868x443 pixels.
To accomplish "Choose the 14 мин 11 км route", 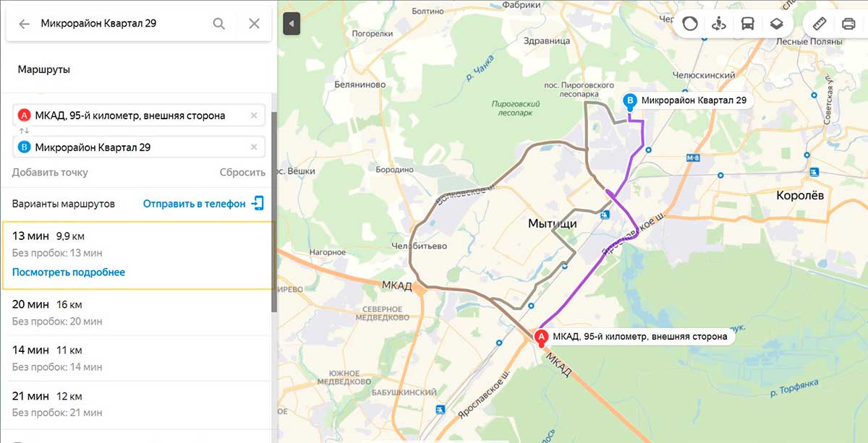I will [x=137, y=358].
